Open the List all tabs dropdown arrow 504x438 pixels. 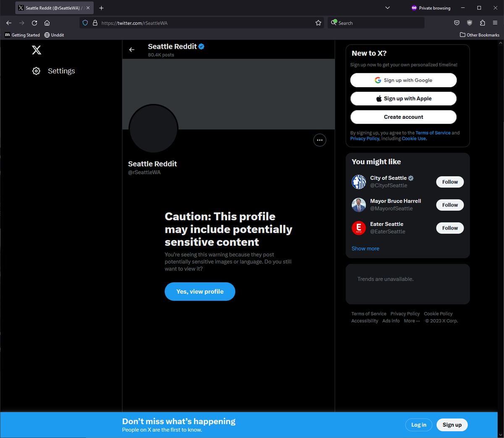388,8
